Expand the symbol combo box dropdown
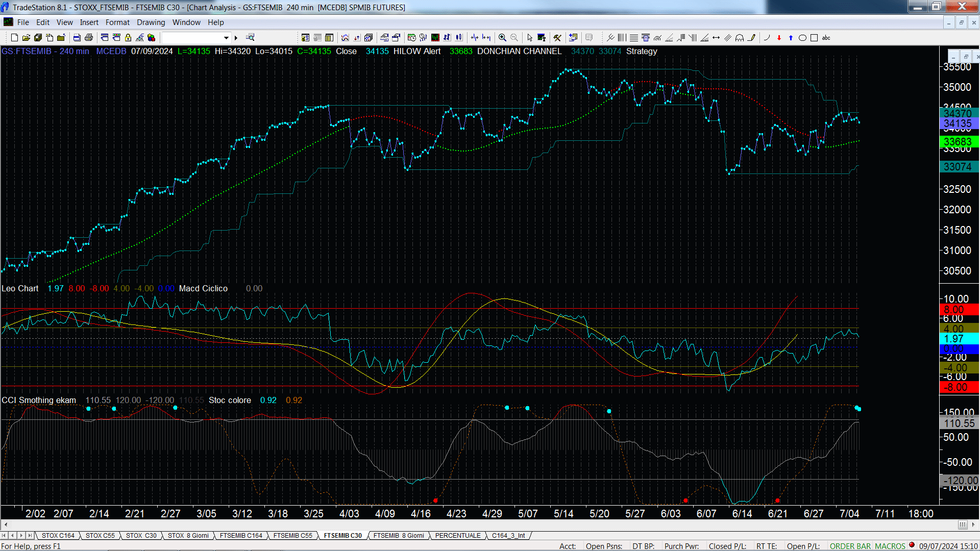980x551 pixels. pyautogui.click(x=226, y=38)
